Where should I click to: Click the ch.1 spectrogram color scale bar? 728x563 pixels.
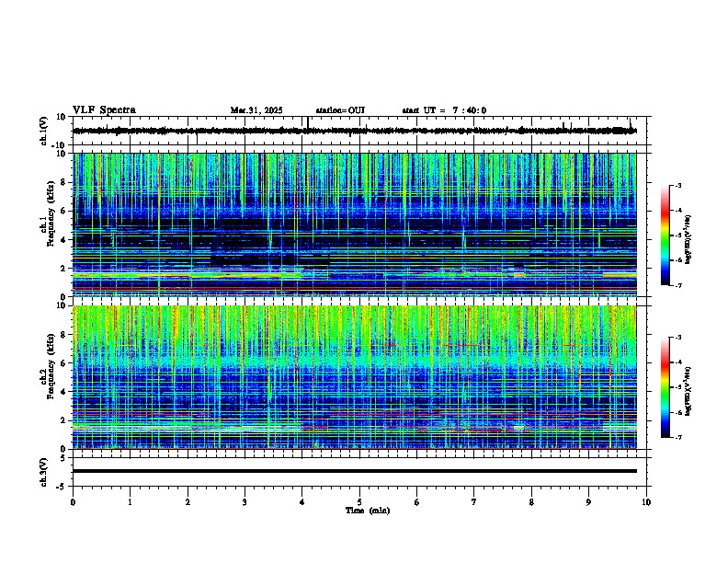point(665,236)
